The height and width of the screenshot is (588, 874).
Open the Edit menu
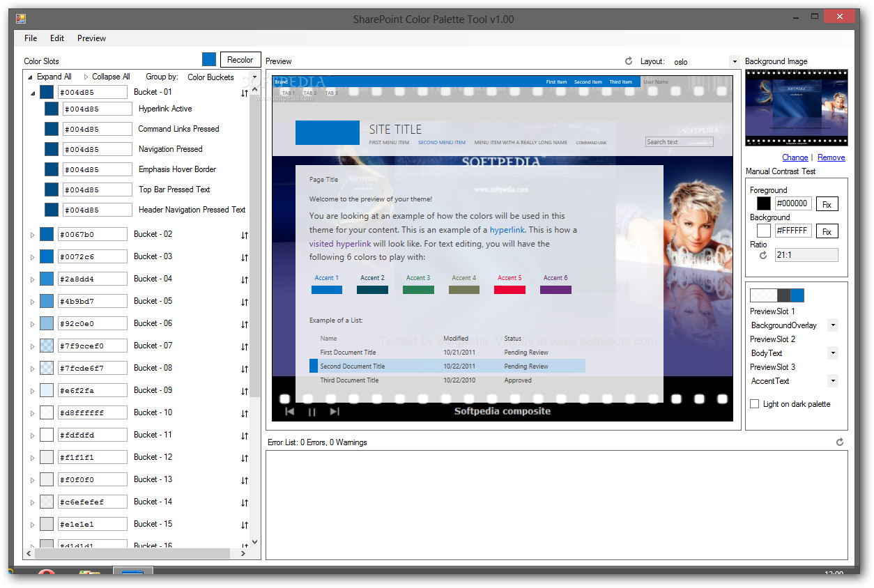click(x=57, y=38)
